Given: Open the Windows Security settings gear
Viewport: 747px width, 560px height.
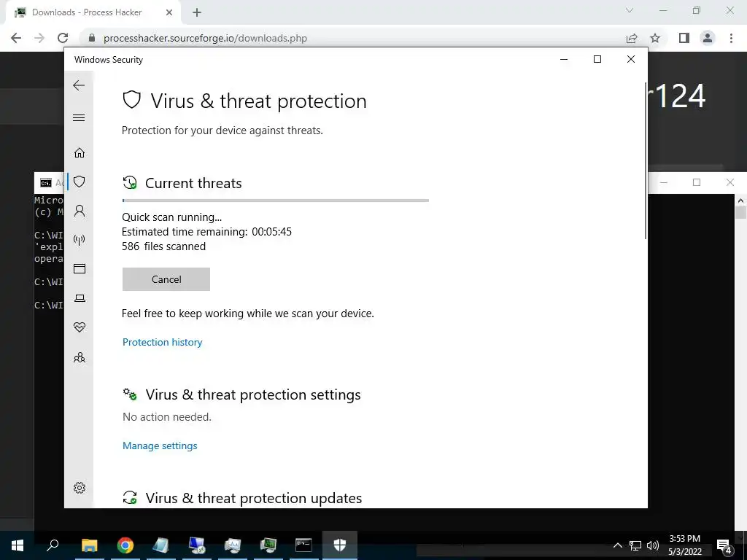Looking at the screenshot, I should 80,488.
